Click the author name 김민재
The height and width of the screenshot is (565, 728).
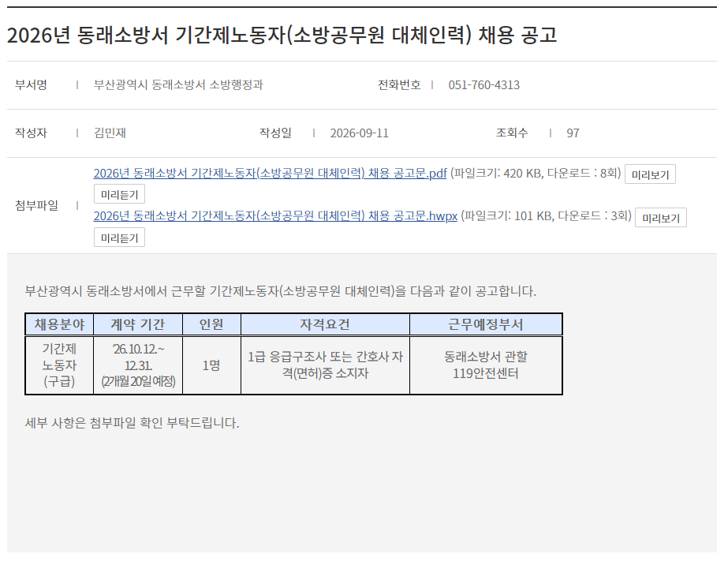pos(110,133)
